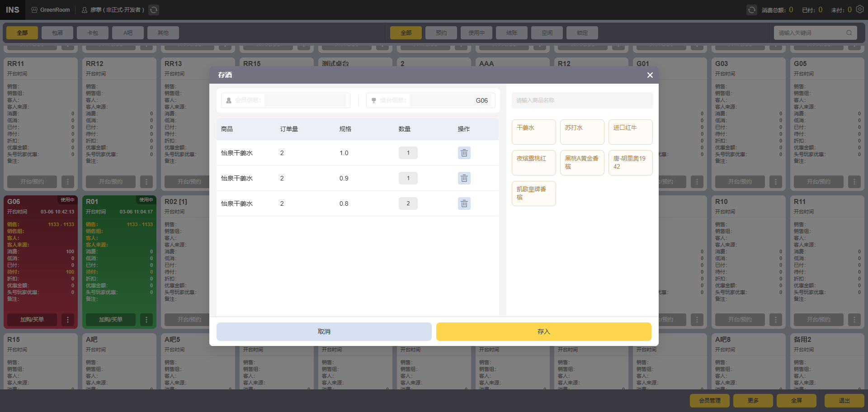Filter tables by 空闲 status
The height and width of the screenshot is (412, 868).
click(547, 33)
